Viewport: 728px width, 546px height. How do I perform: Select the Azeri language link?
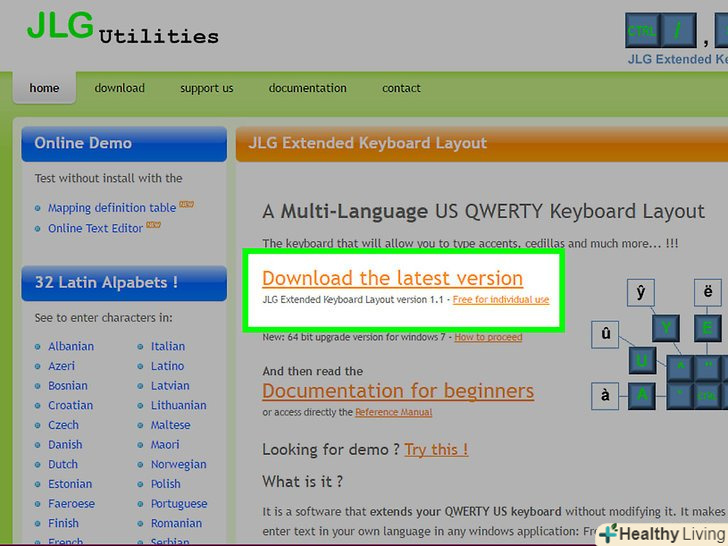[61, 366]
